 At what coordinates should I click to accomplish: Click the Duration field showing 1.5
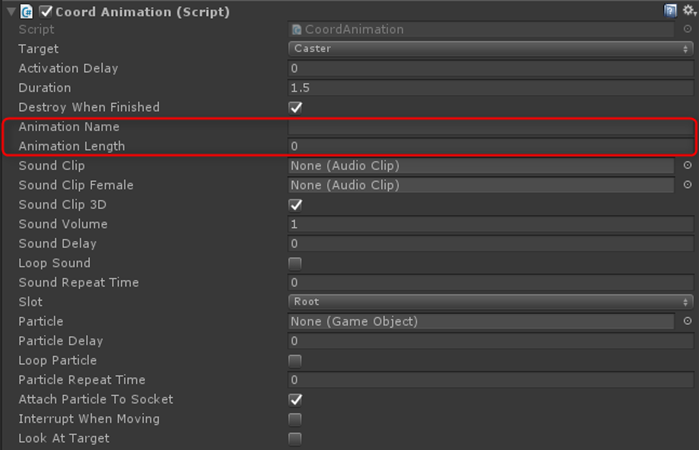click(490, 88)
